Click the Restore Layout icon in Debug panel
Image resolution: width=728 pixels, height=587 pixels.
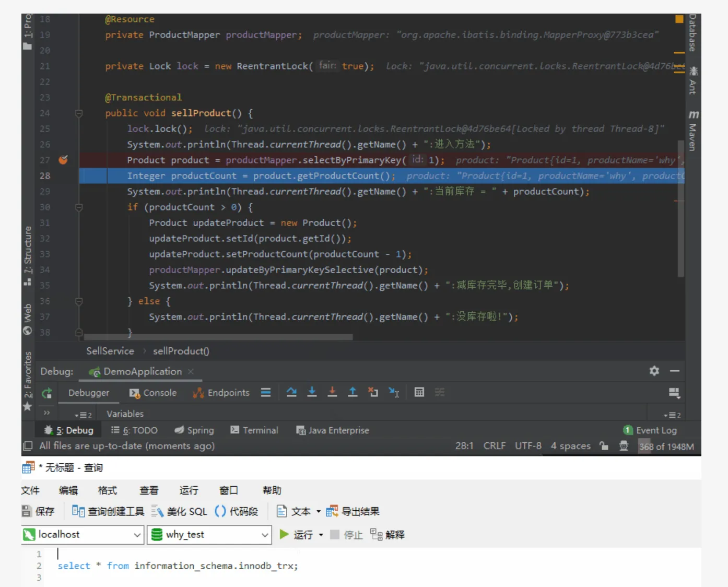pyautogui.click(x=674, y=393)
